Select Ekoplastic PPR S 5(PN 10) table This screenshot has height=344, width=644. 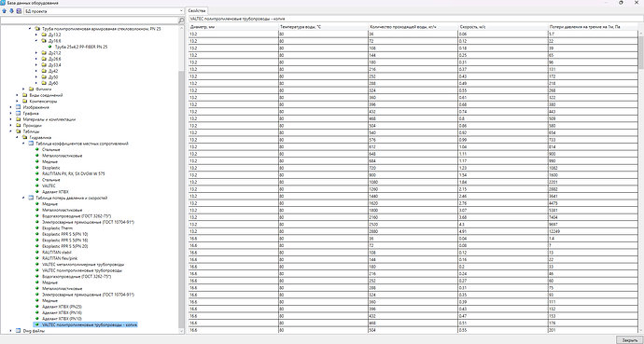(x=65, y=235)
